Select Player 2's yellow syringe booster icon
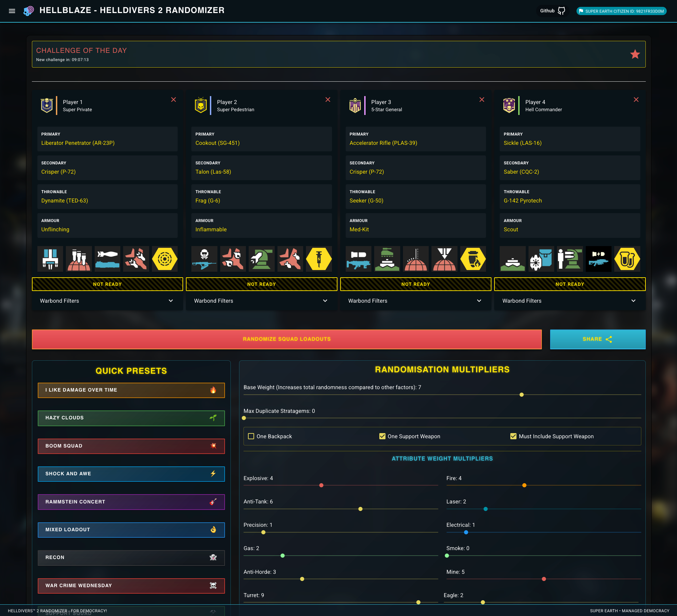 [319, 259]
